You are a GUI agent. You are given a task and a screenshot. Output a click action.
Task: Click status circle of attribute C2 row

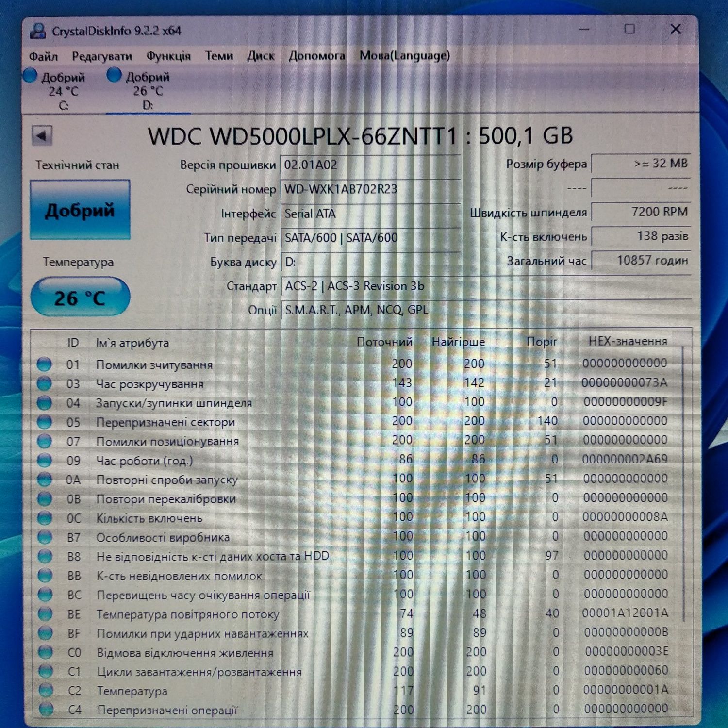click(x=46, y=690)
